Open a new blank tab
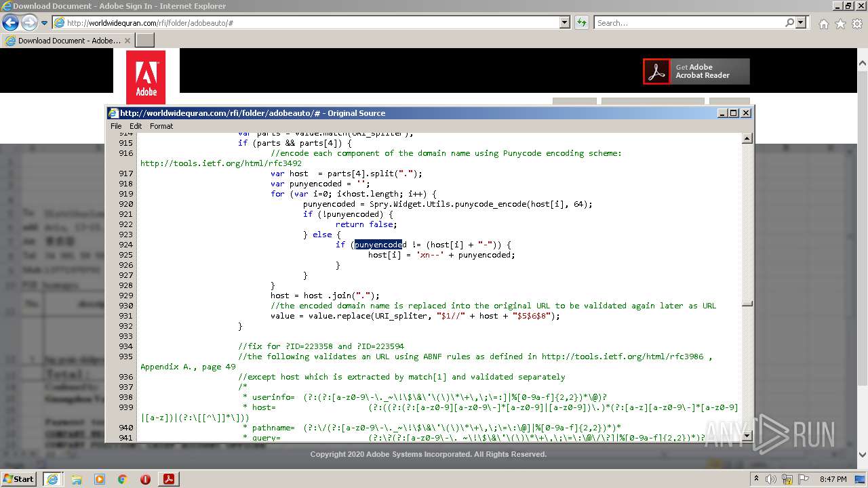The image size is (868, 488). tap(144, 41)
